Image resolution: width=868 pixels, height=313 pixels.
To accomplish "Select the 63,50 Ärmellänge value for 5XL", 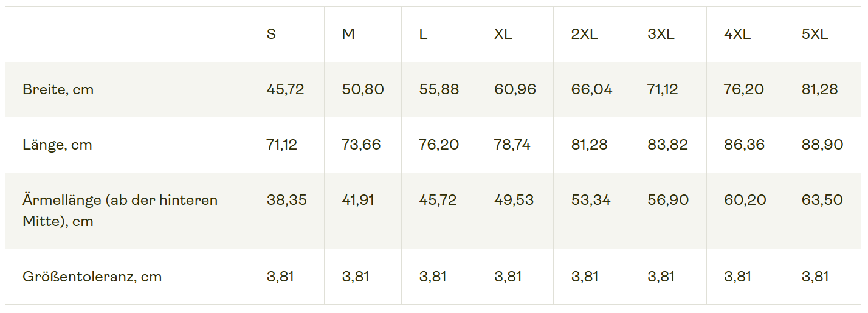I will pyautogui.click(x=822, y=201).
